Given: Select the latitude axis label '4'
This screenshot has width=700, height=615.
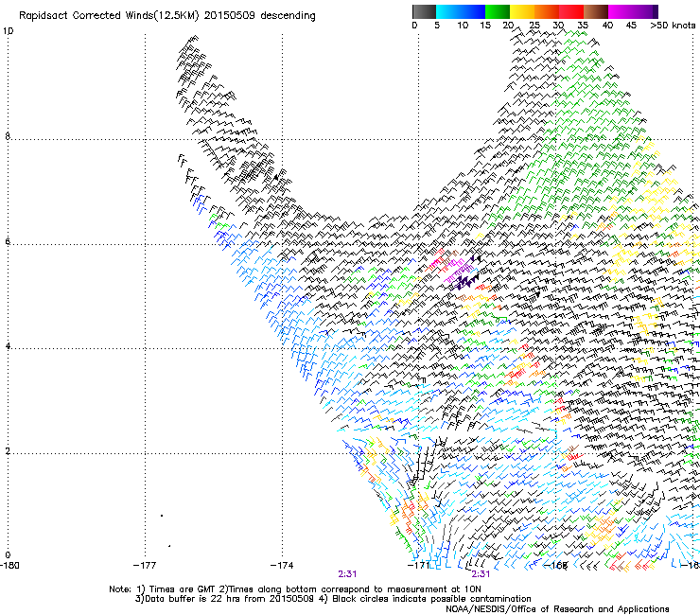Looking at the screenshot, I should [8, 346].
